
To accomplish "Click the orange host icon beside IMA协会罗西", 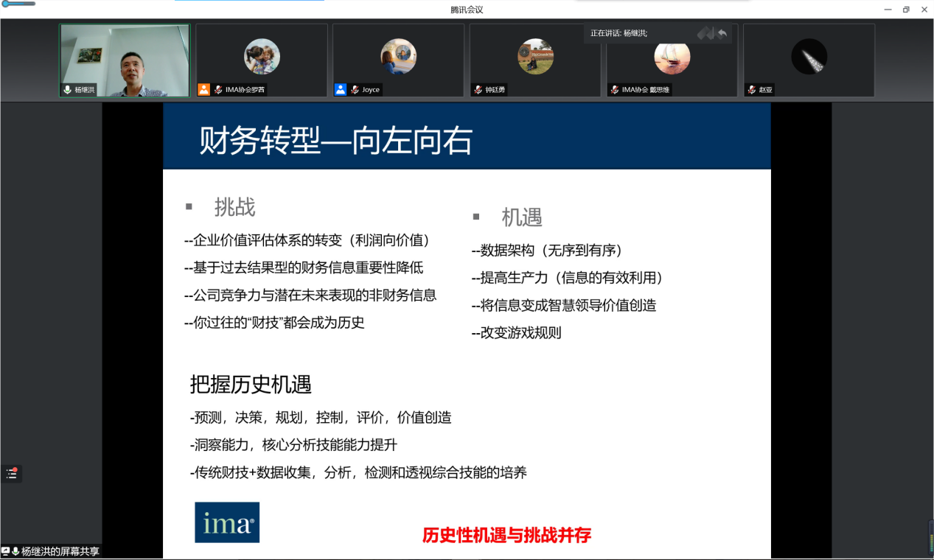I will (x=204, y=90).
